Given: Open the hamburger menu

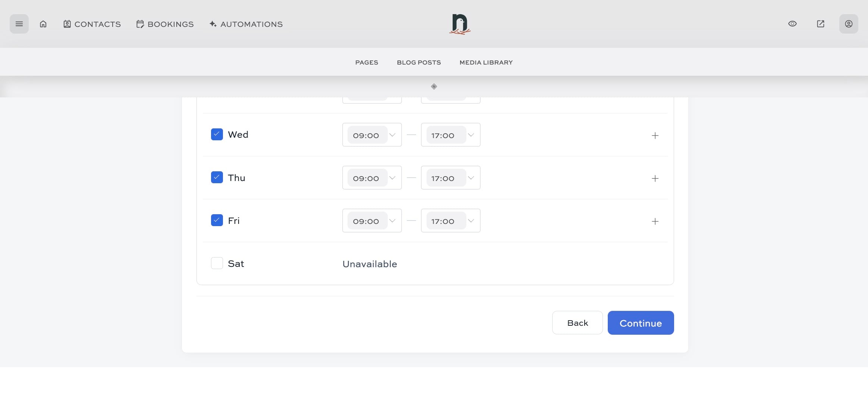Looking at the screenshot, I should (19, 24).
